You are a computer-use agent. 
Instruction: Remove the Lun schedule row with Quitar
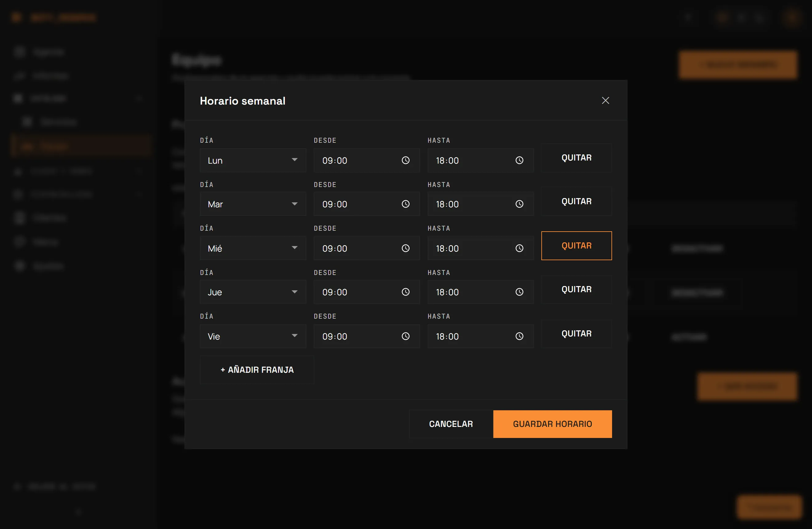click(x=576, y=157)
